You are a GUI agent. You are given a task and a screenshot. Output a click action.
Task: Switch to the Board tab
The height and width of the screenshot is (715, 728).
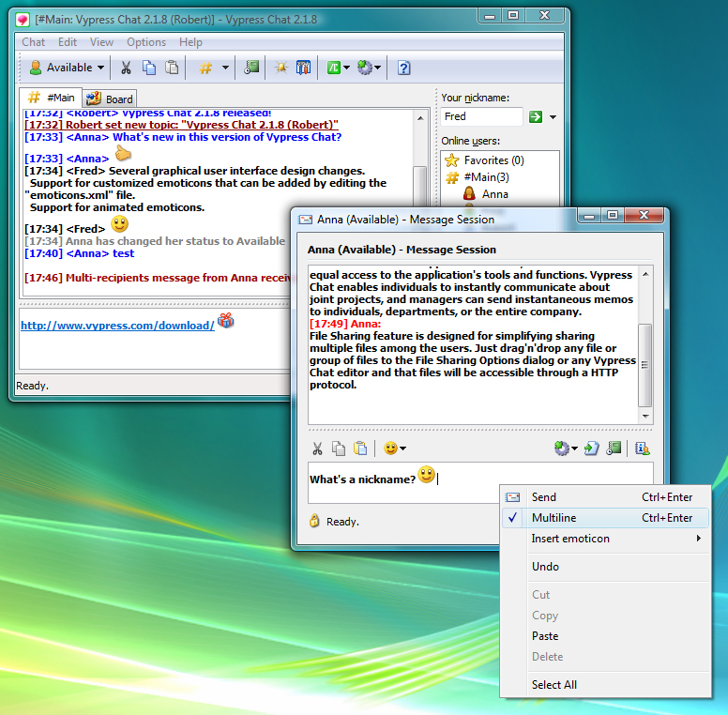pos(110,99)
